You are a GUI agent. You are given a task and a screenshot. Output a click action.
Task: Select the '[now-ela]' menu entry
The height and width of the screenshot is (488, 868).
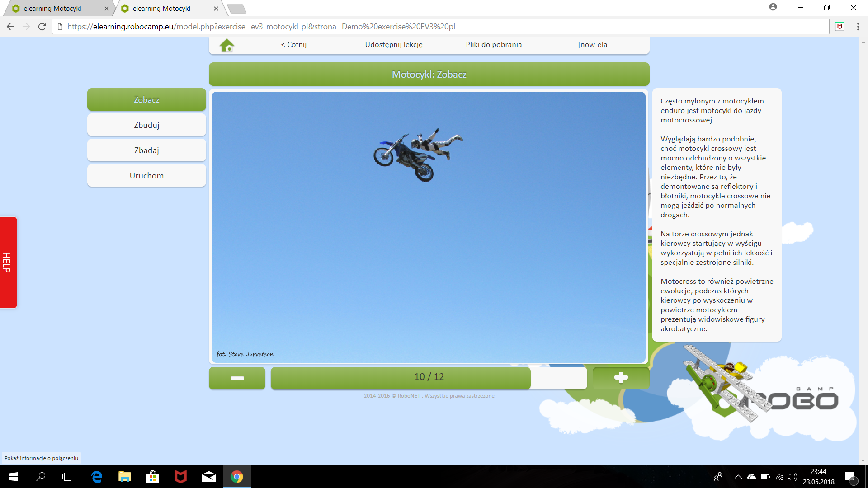tap(594, 44)
